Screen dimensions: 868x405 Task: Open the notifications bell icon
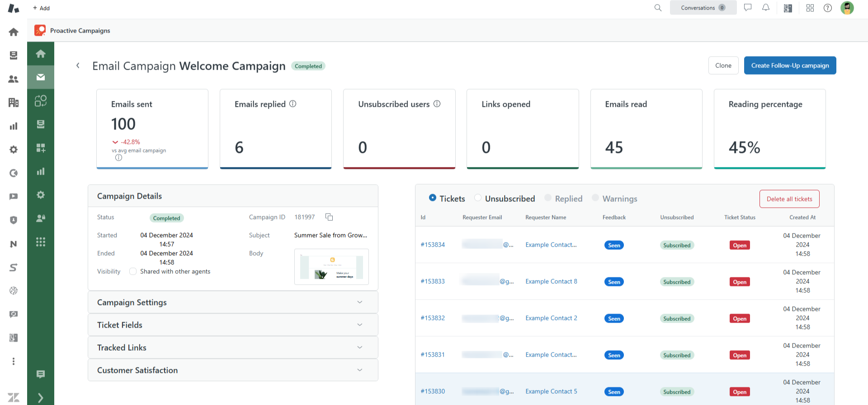766,8
